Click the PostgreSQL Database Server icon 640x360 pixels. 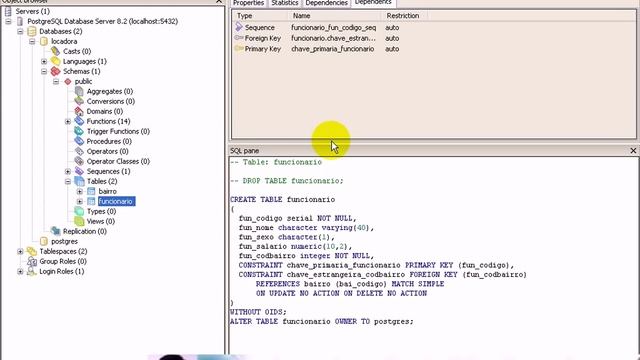pos(20,21)
